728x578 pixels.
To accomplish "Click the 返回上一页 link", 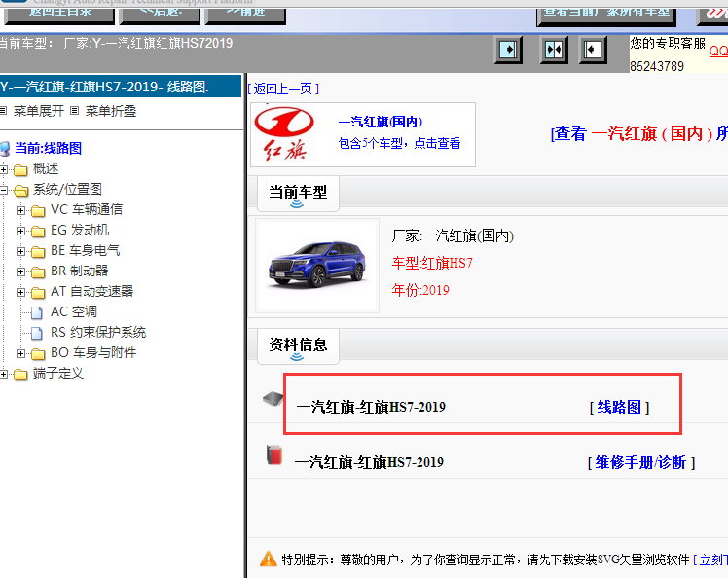I will click(x=283, y=89).
